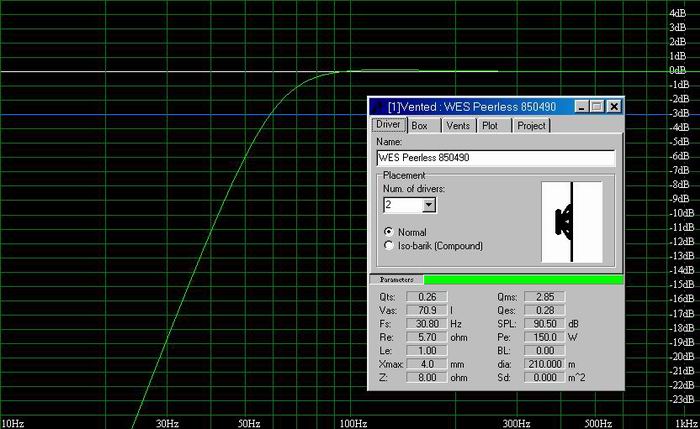Click the SPL value field 90.50

click(545, 324)
